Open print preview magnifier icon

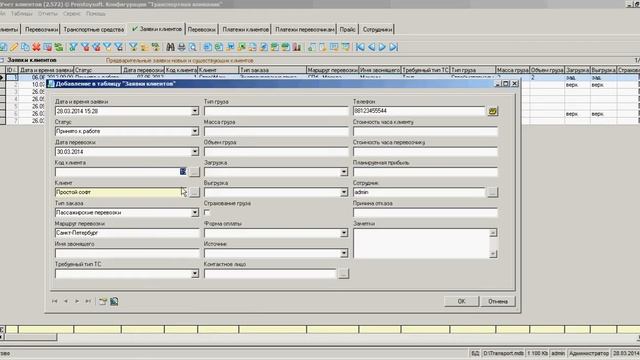(x=192, y=47)
